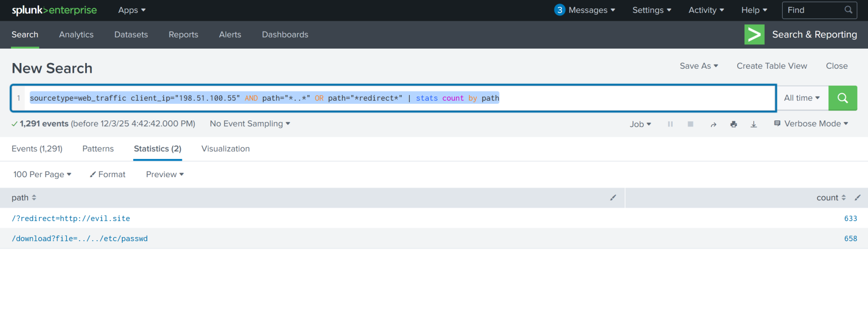The height and width of the screenshot is (312, 868).
Task: Open the Help menu
Action: [x=754, y=10]
